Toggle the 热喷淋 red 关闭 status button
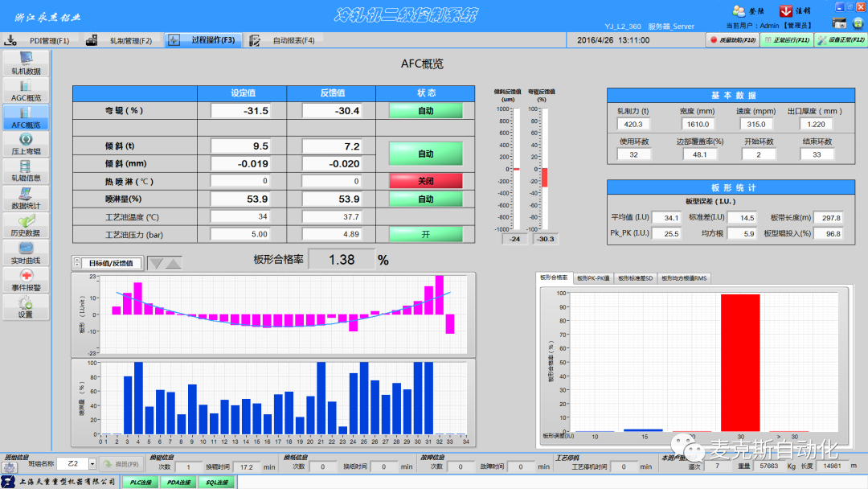This screenshot has height=489, width=868. [x=425, y=181]
